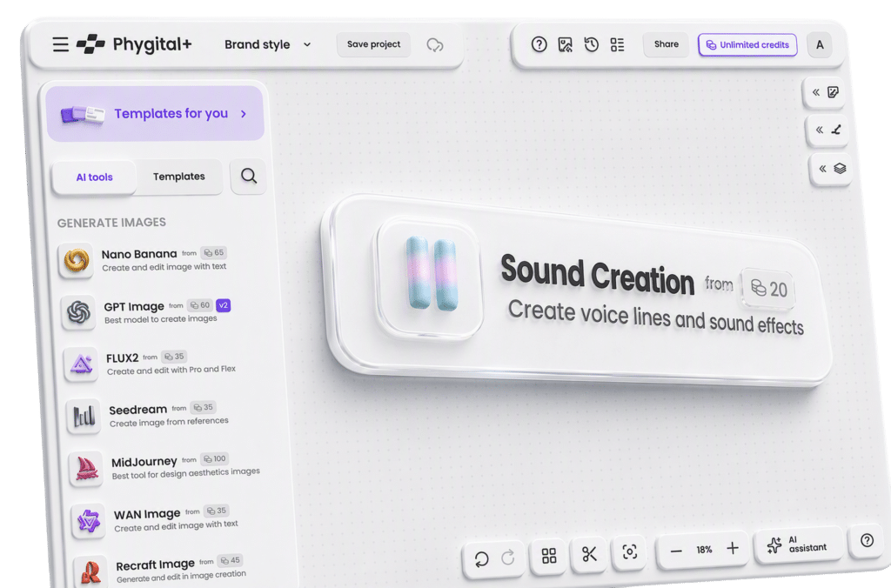The height and width of the screenshot is (588, 891).
Task: Open the AI assistant button
Action: click(x=797, y=545)
